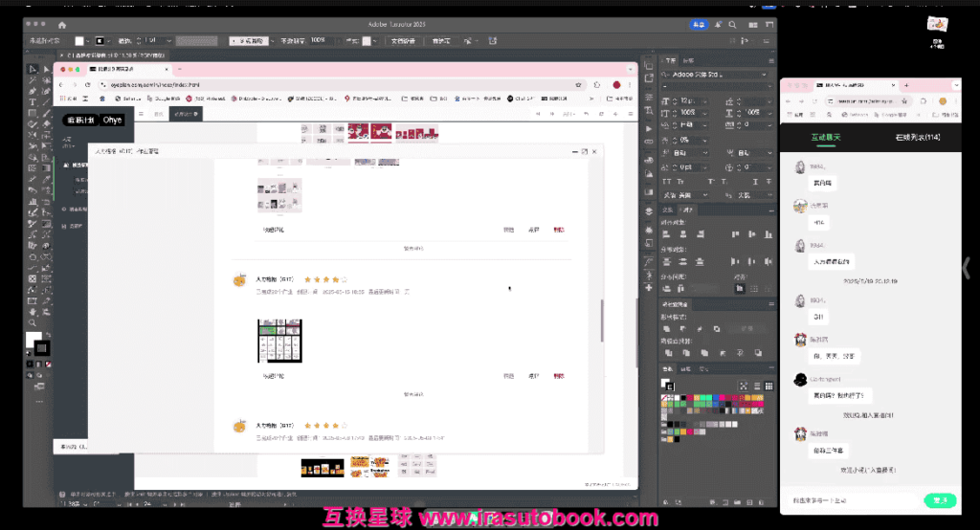Open fill color dropdown in control bar
The height and width of the screenshot is (530, 980).
(87, 41)
